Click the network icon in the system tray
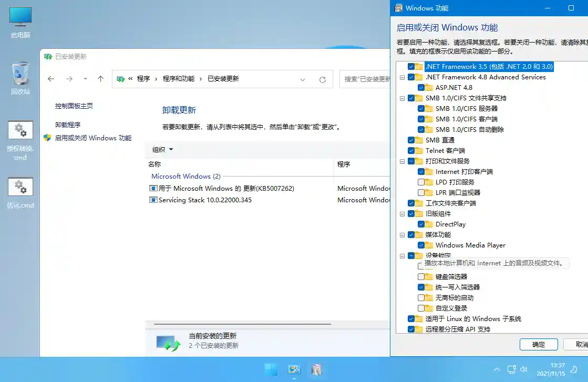Image resolution: width=588 pixels, height=382 pixels. [x=511, y=369]
